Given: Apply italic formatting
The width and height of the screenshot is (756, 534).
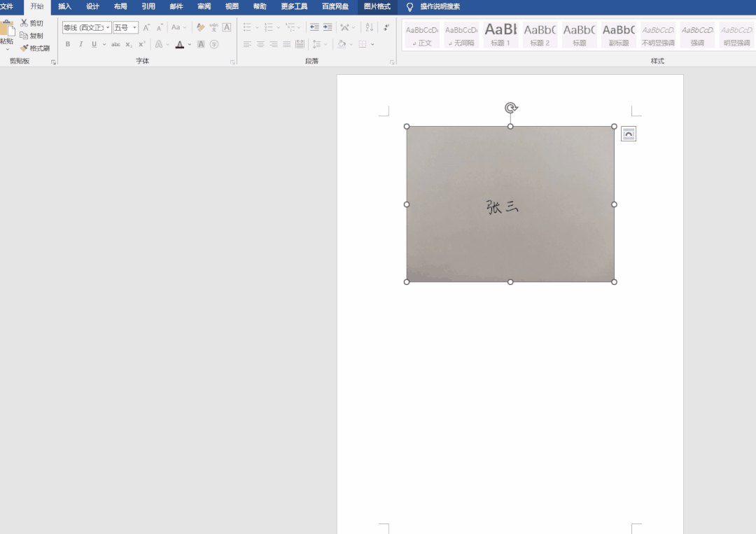Looking at the screenshot, I should (x=80, y=43).
